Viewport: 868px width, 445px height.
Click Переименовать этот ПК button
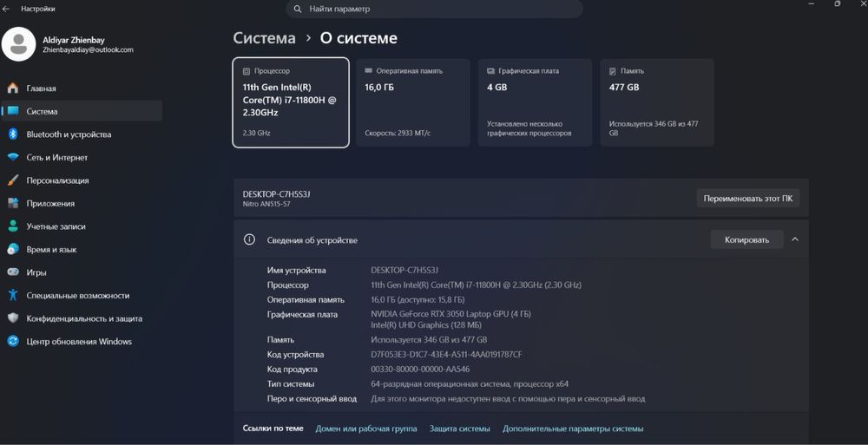coord(748,198)
